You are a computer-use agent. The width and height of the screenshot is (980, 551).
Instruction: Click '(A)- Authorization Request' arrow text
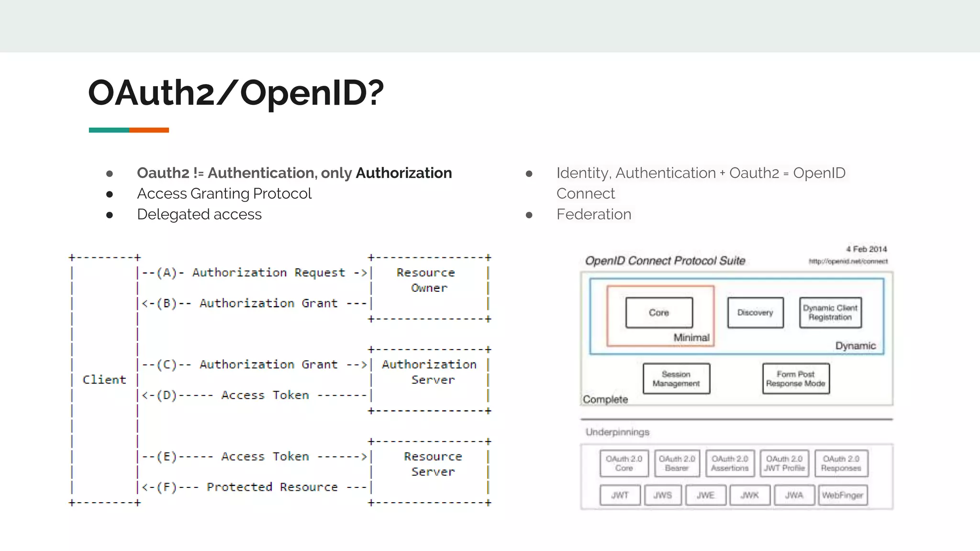click(251, 273)
